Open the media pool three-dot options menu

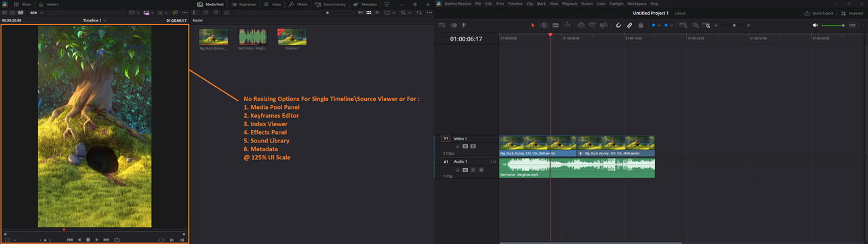[x=429, y=12]
